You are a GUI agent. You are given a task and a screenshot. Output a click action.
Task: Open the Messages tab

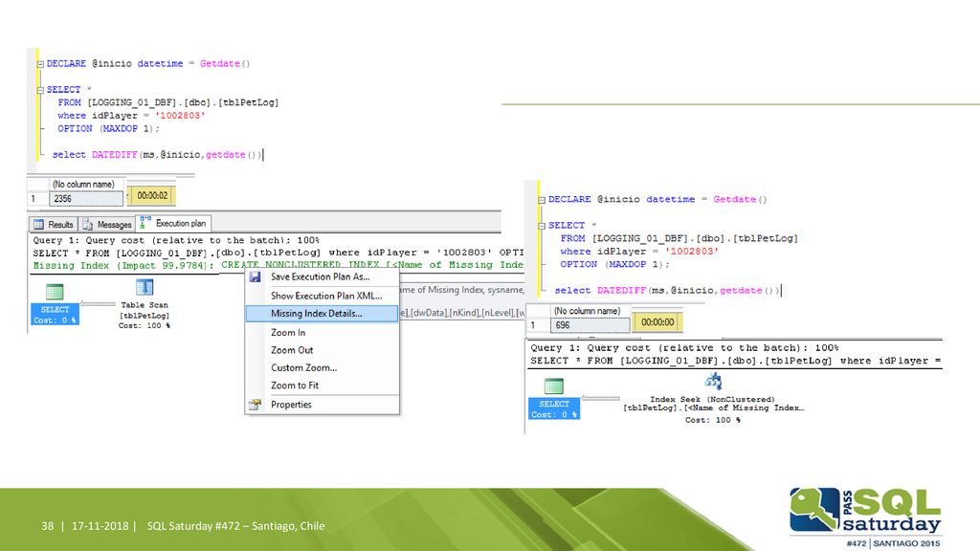pos(107,224)
